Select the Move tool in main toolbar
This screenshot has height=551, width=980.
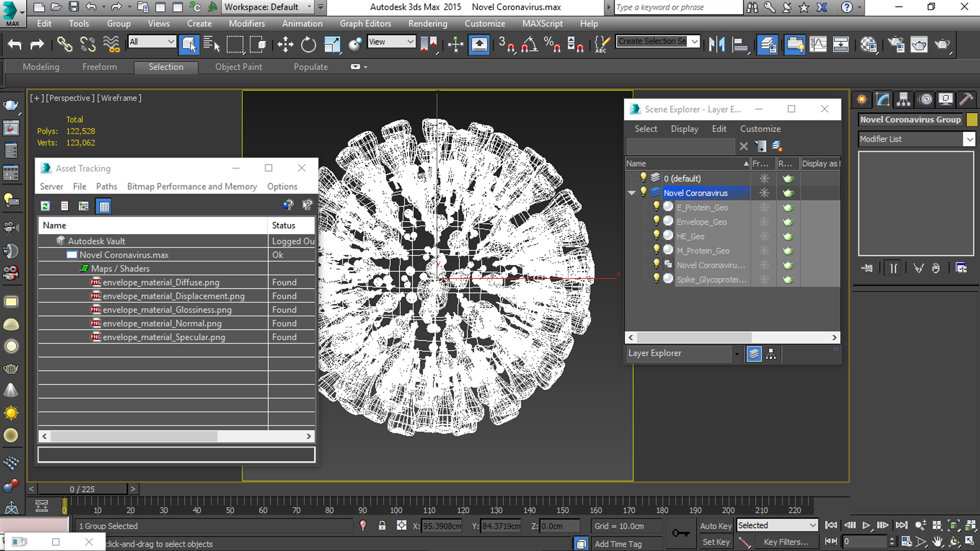point(285,45)
